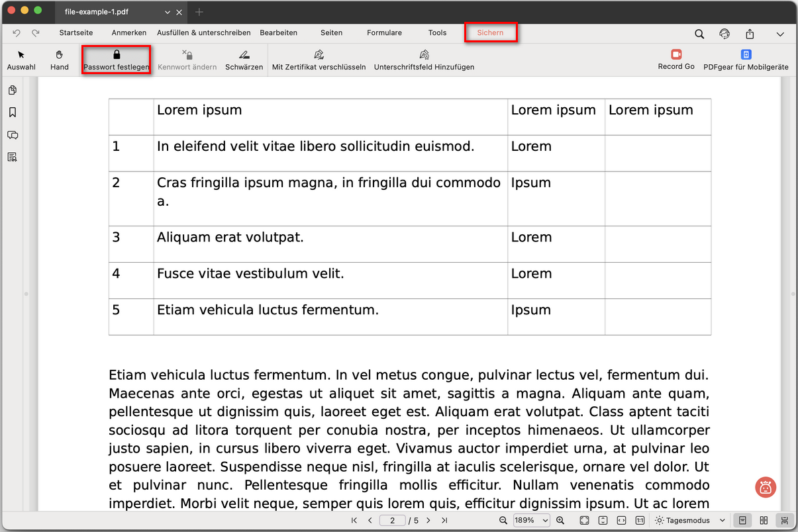Switch to the Hand tool
Viewport: 798px width, 532px height.
60,60
